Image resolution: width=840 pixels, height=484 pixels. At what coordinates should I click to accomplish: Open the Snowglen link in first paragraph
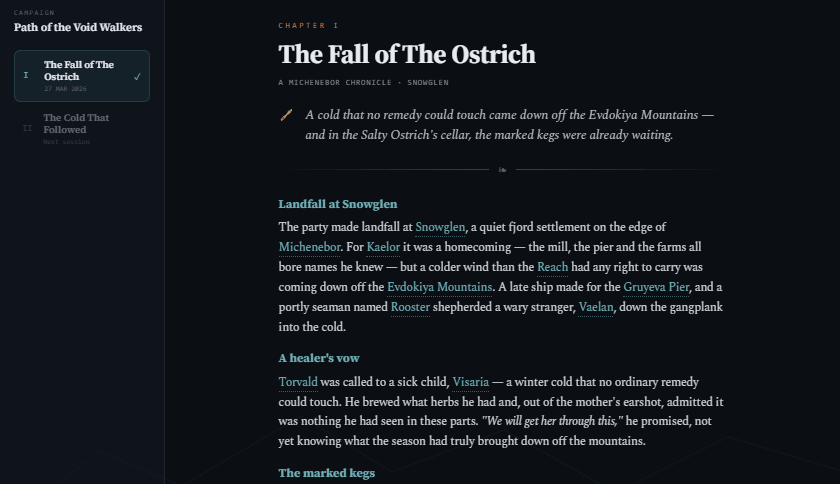[x=440, y=227]
